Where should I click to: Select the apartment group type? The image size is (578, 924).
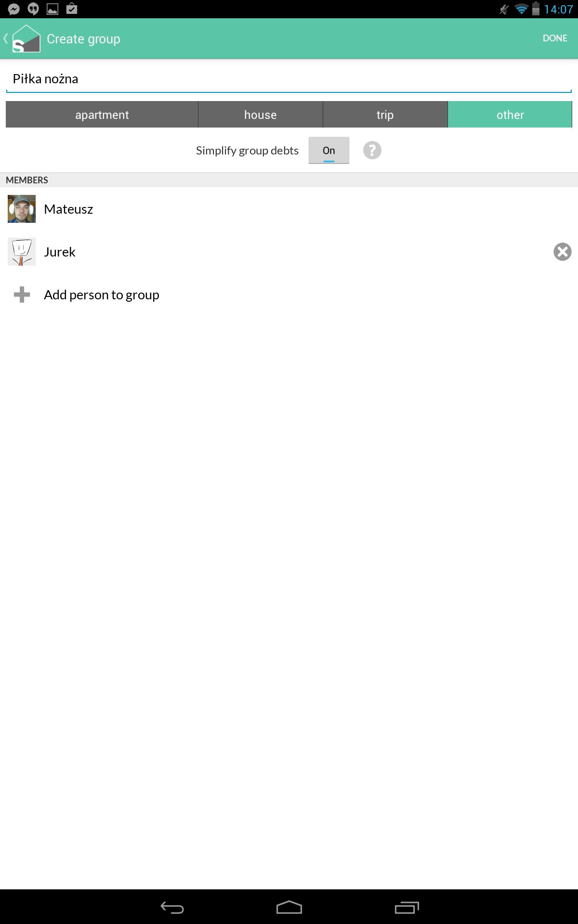[x=102, y=115]
